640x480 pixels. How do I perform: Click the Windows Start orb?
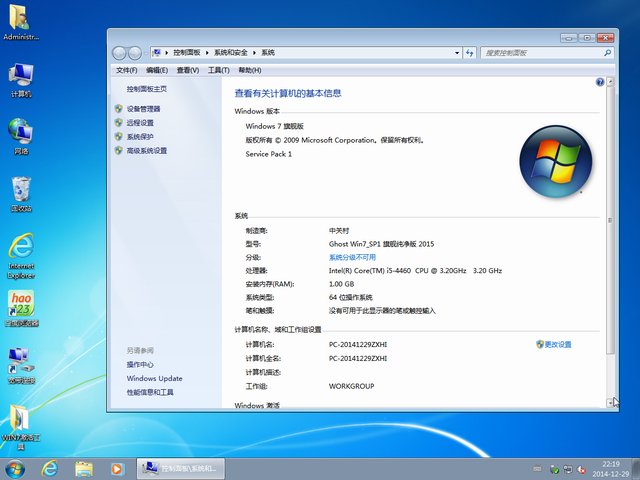click(x=16, y=468)
